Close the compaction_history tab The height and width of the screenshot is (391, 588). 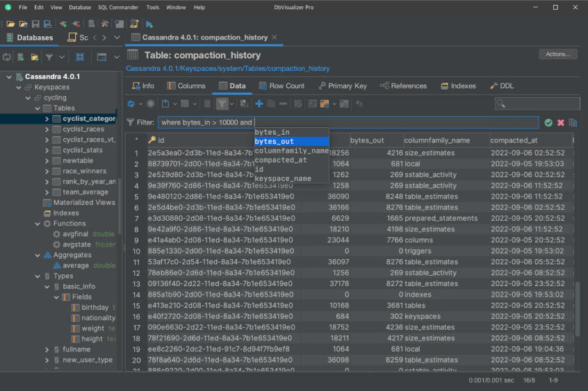[x=275, y=37]
